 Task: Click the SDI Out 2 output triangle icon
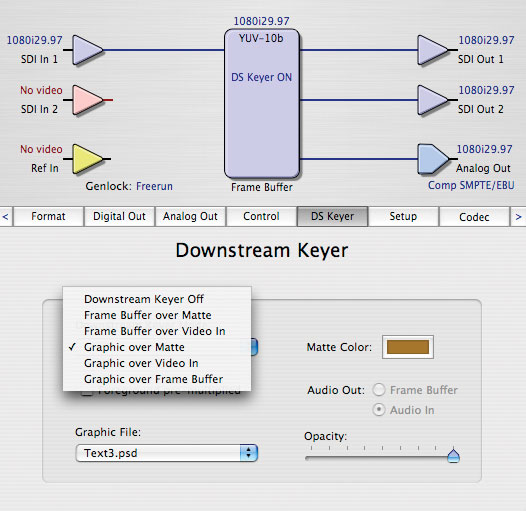pyautogui.click(x=433, y=100)
